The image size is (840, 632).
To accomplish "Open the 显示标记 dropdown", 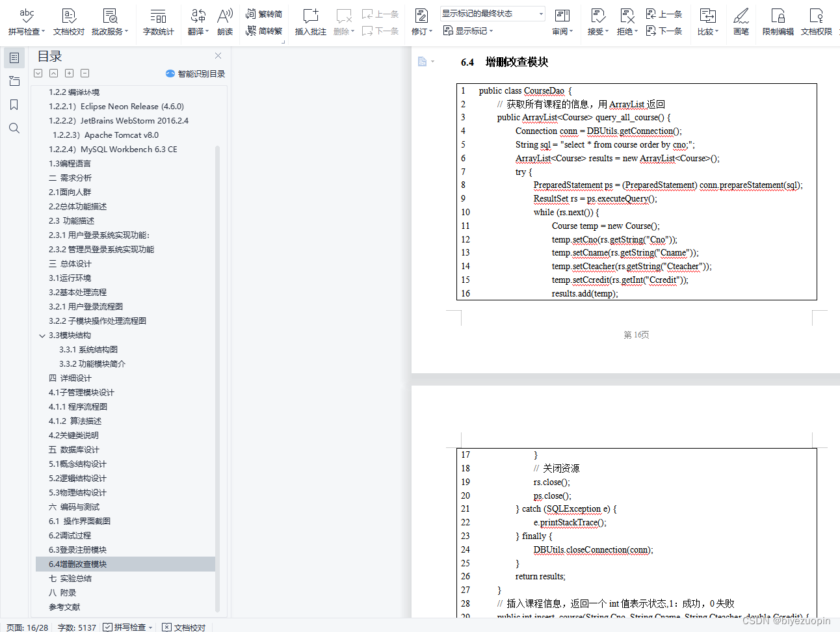I will (x=468, y=31).
